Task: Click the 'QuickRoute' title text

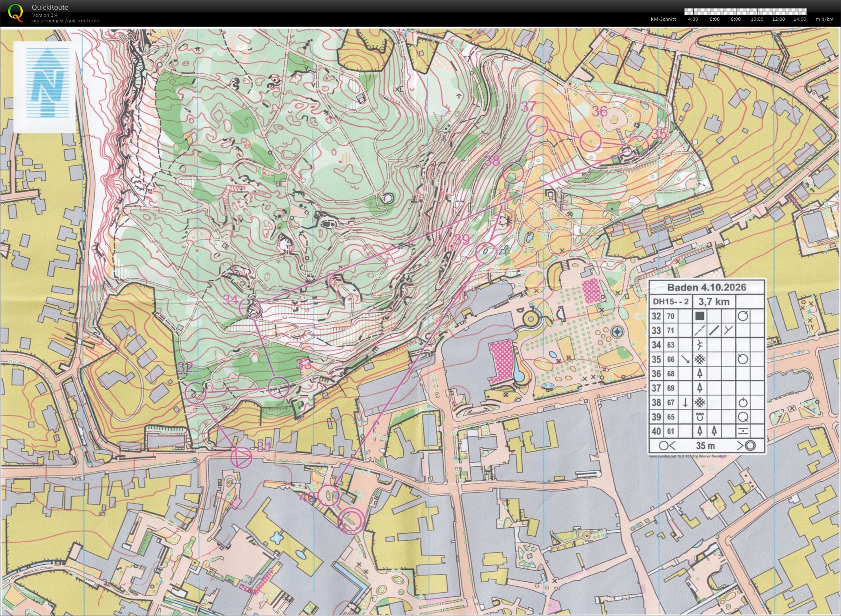Action: (50, 7)
